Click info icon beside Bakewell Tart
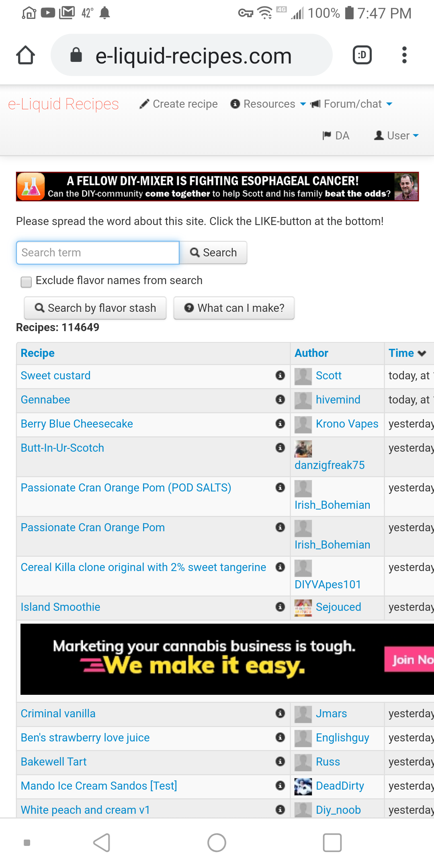This screenshot has width=434, height=868. [280, 762]
